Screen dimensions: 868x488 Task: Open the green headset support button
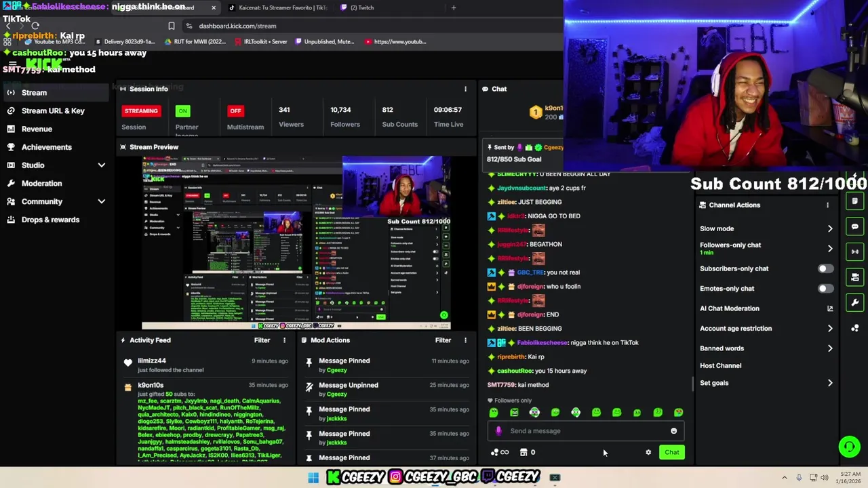[x=849, y=447]
